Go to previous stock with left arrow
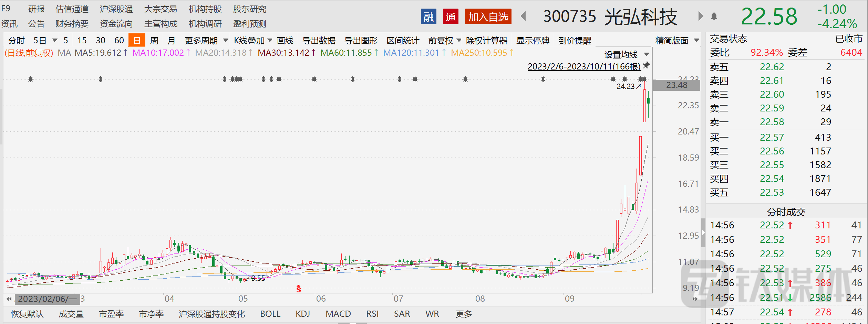 pyautogui.click(x=523, y=16)
